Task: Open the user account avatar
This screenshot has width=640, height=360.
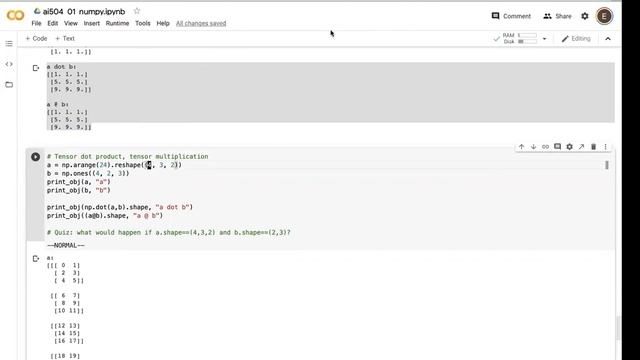Action: pos(604,16)
